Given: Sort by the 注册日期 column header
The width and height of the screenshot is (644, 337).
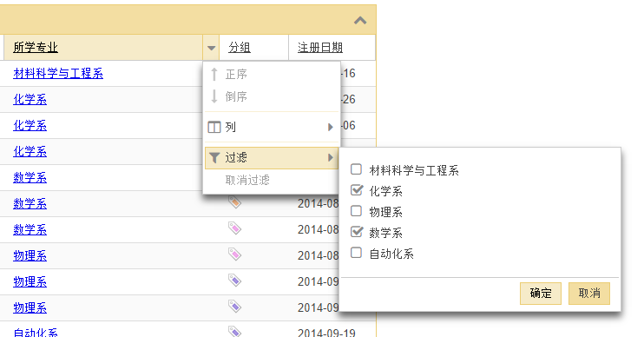Looking at the screenshot, I should [x=320, y=48].
